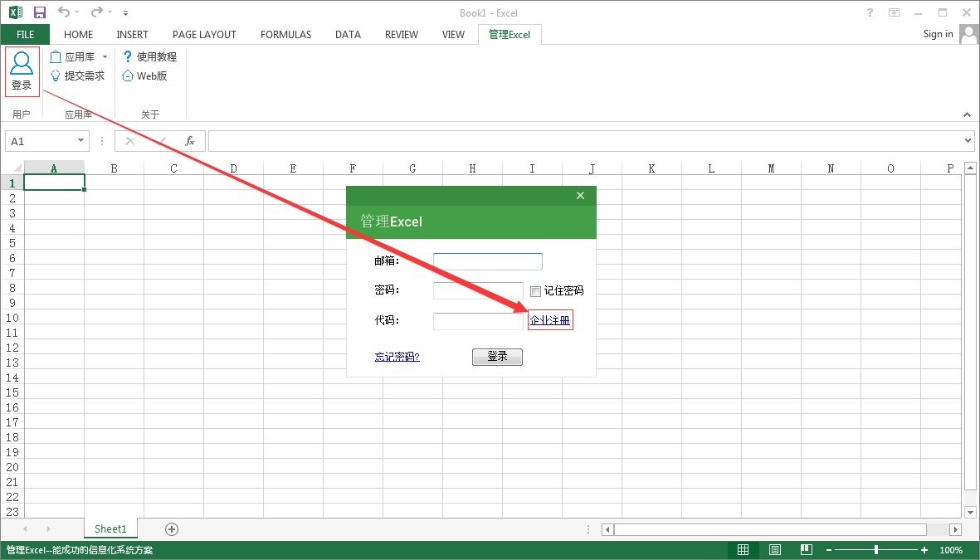
Task: Undo the last action
Action: (64, 12)
